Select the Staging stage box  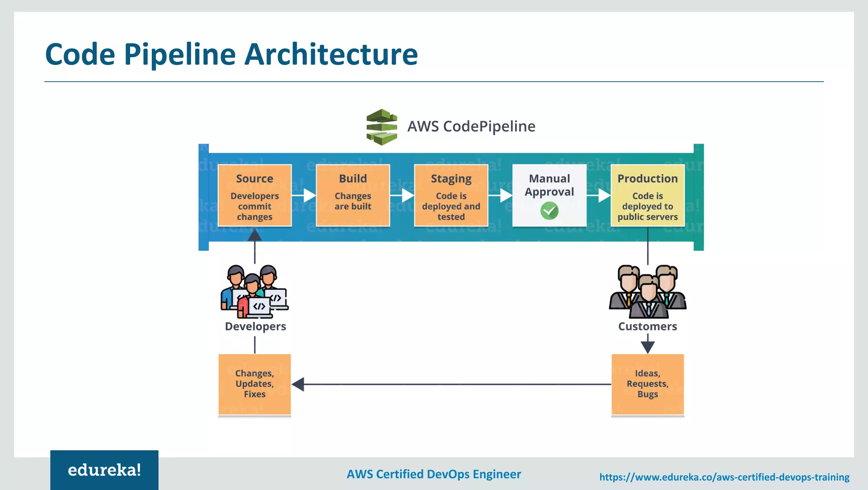click(451, 195)
